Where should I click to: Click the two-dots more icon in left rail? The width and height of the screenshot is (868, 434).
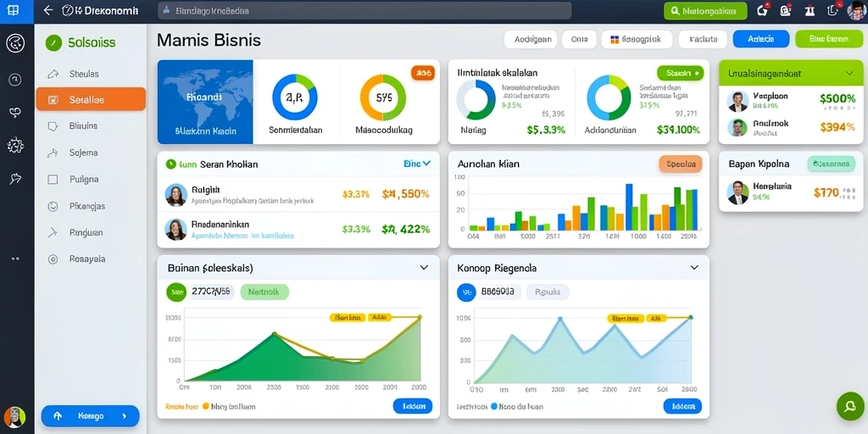[x=15, y=259]
